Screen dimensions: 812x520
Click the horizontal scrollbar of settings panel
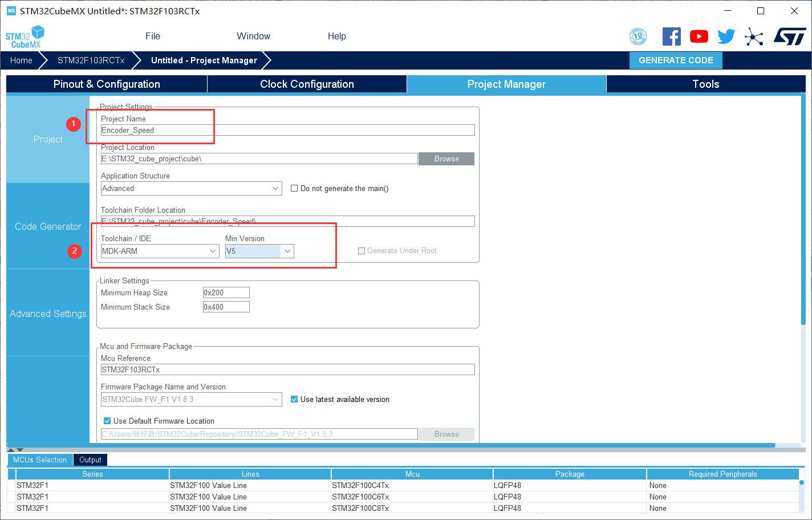tap(391, 445)
